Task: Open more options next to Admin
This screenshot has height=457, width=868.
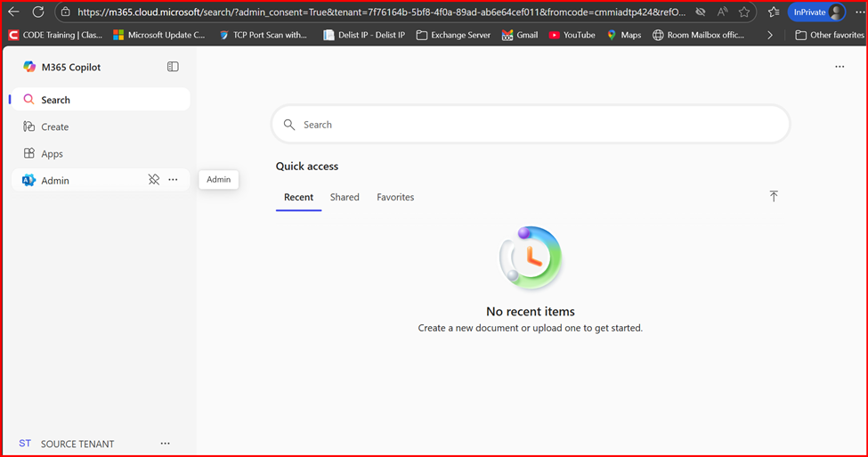Action: (173, 180)
